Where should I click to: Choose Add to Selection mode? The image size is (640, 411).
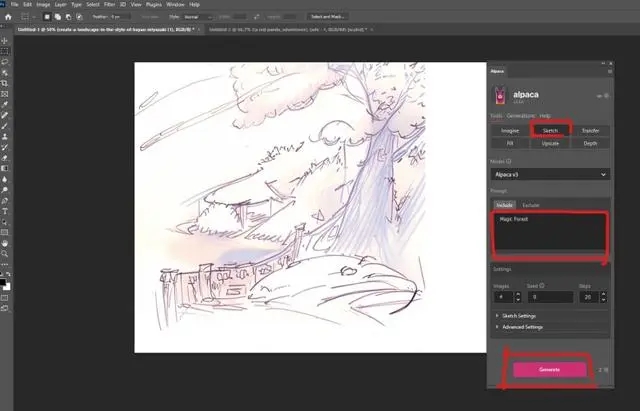[x=58, y=17]
